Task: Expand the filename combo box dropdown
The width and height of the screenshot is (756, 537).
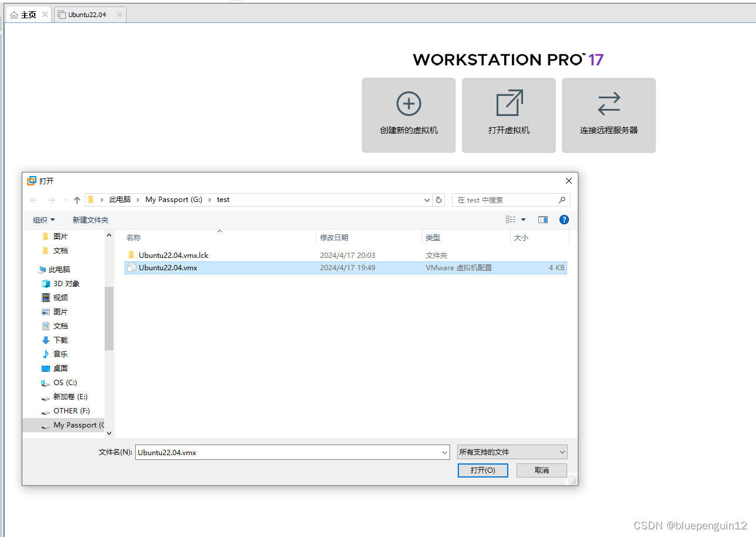Action: tap(445, 452)
